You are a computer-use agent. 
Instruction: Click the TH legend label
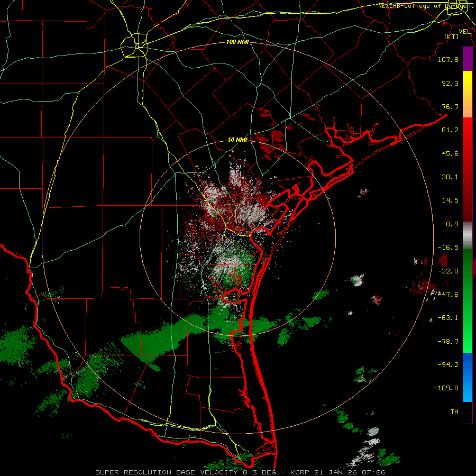454,412
